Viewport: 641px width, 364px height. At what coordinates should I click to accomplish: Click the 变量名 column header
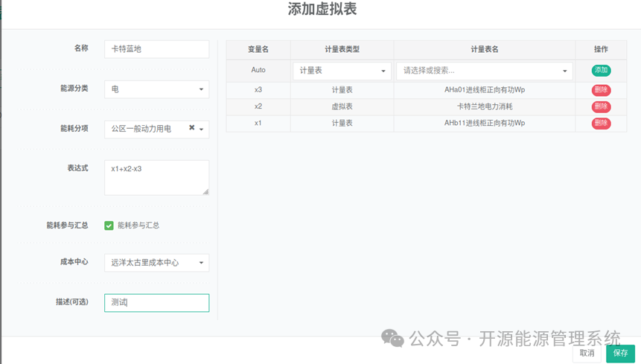tap(258, 49)
